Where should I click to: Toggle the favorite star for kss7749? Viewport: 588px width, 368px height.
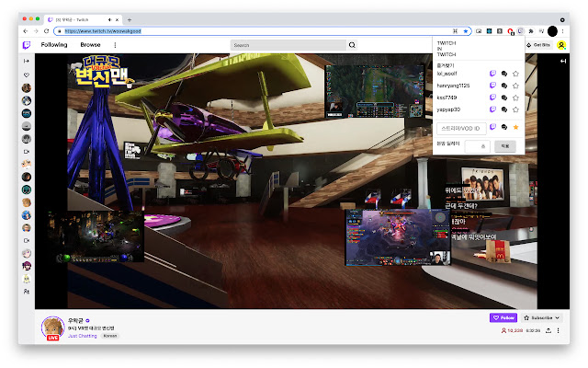[x=515, y=98]
